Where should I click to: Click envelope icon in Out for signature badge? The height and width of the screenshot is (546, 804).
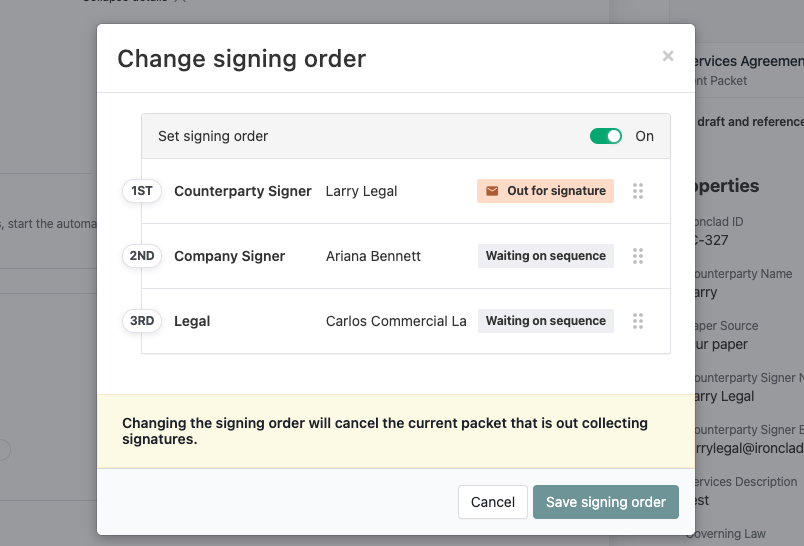pyautogui.click(x=492, y=191)
